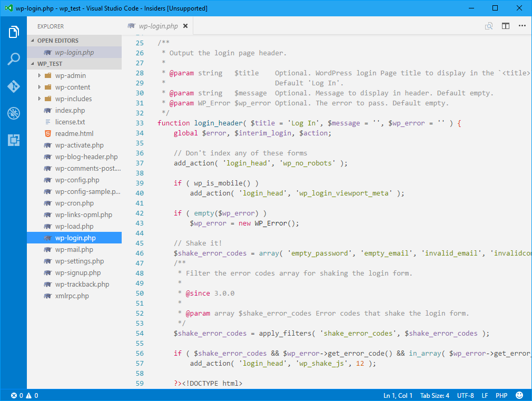Open the Explorer view in activity bar
The height and width of the screenshot is (401, 532).
14,32
